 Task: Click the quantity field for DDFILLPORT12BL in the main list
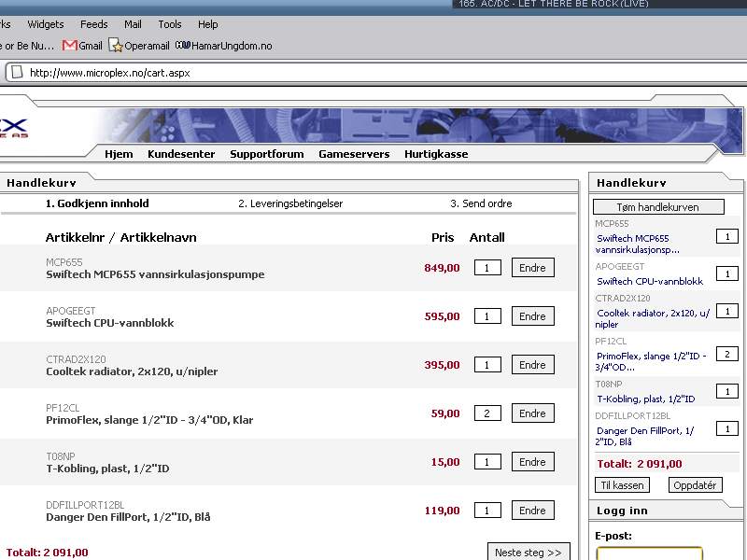[x=487, y=511]
